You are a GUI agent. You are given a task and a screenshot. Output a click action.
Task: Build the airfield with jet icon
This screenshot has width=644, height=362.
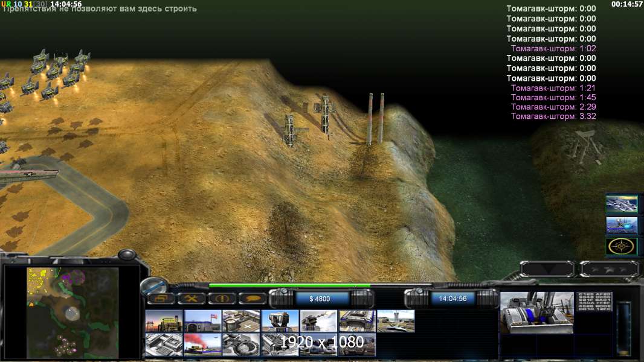point(396,321)
